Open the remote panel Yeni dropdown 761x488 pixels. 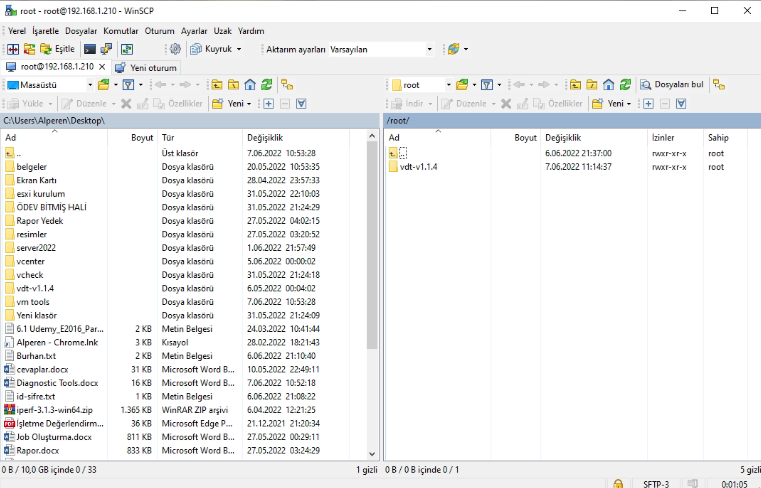(612, 103)
